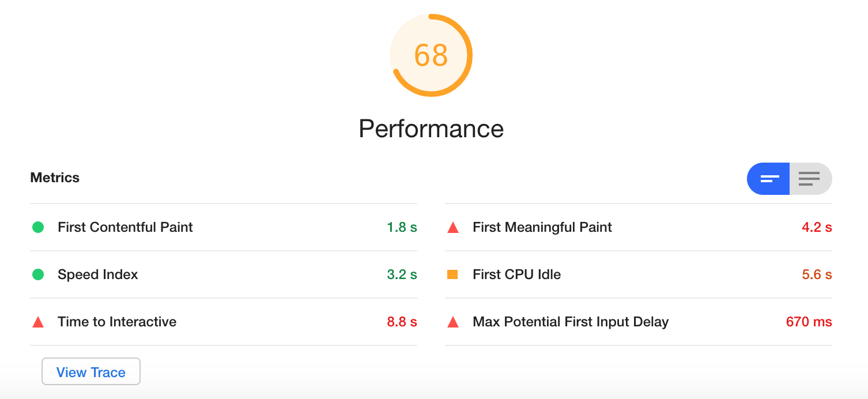868x399 pixels.
Task: Select the green First Contentful Paint status icon
Action: click(39, 227)
